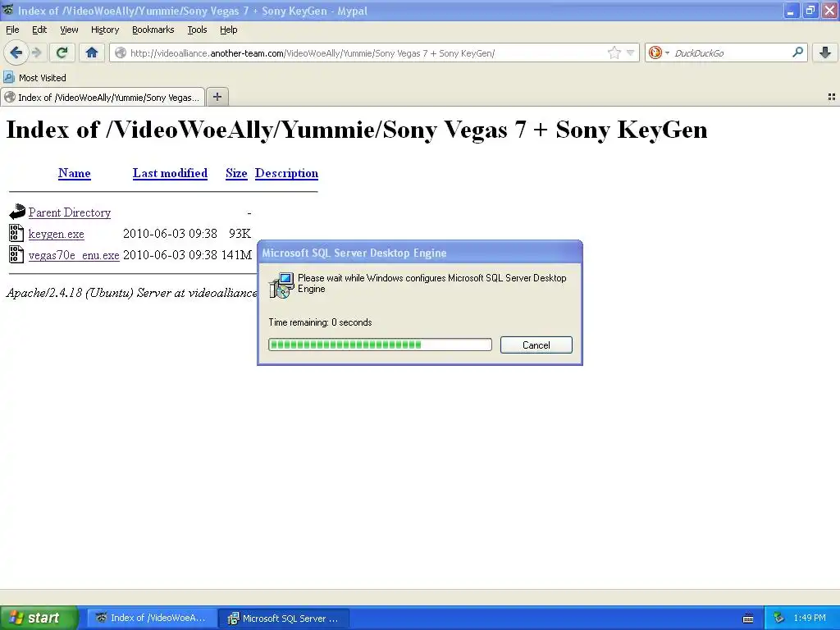
Task: Open the URL history dropdown arrow
Action: pos(631,52)
